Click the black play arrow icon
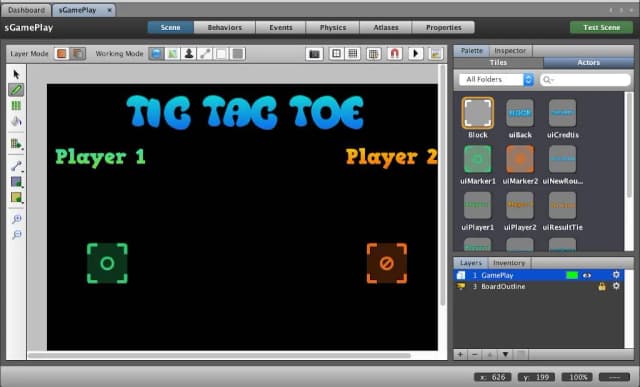This screenshot has width=640, height=387. (x=416, y=54)
